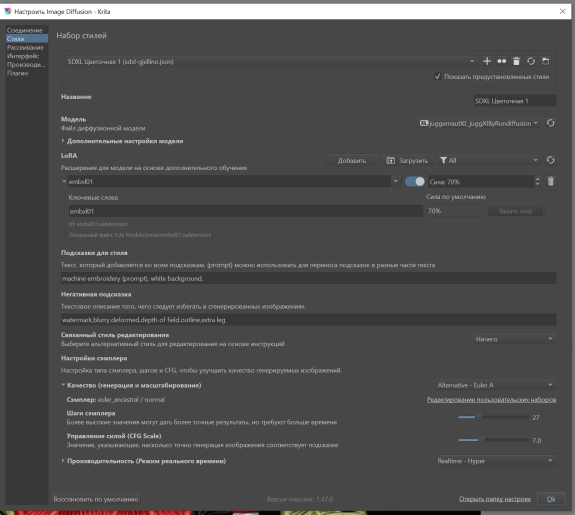
Task: Open the juggernautXL model dropdown
Action: [x=479, y=123]
